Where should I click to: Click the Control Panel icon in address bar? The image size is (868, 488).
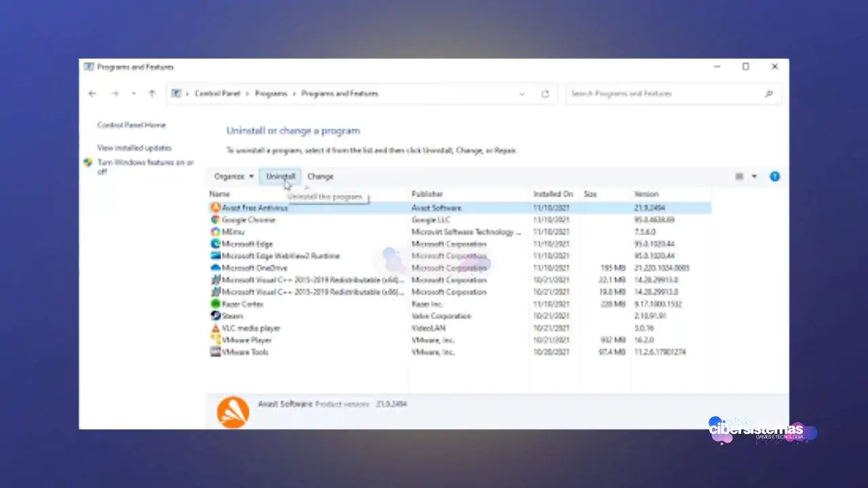coord(176,94)
